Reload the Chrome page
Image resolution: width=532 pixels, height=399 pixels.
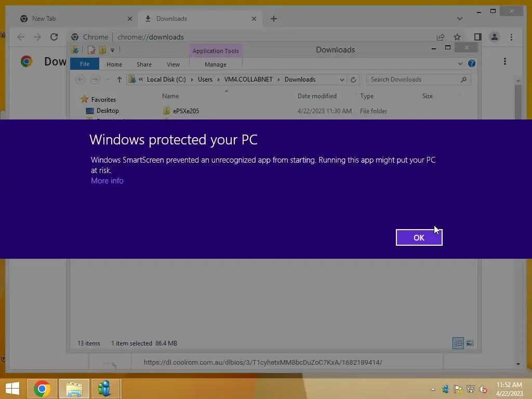point(54,37)
